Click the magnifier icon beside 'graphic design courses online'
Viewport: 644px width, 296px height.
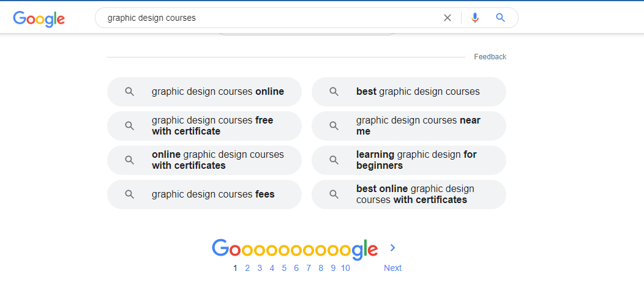point(129,92)
